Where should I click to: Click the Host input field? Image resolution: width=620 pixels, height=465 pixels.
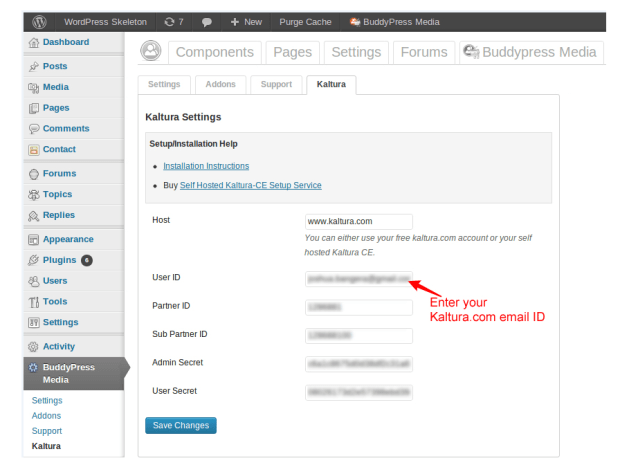(359, 221)
